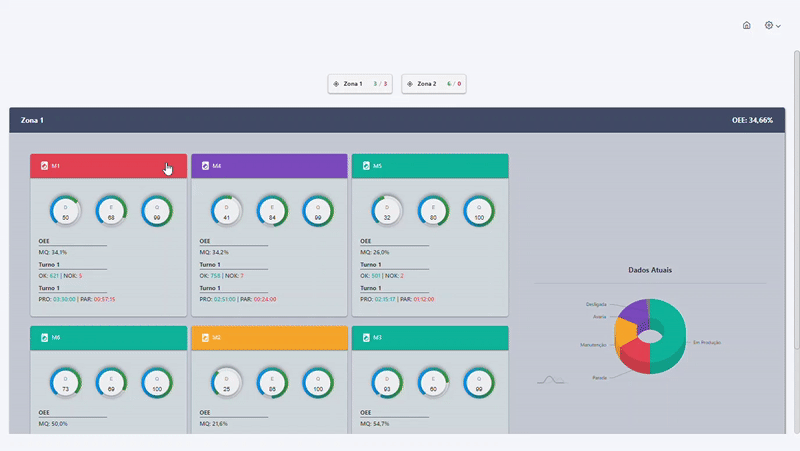This screenshot has height=451, width=800.
Task: Click the target icon on Zona 1 button
Action: [x=336, y=84]
